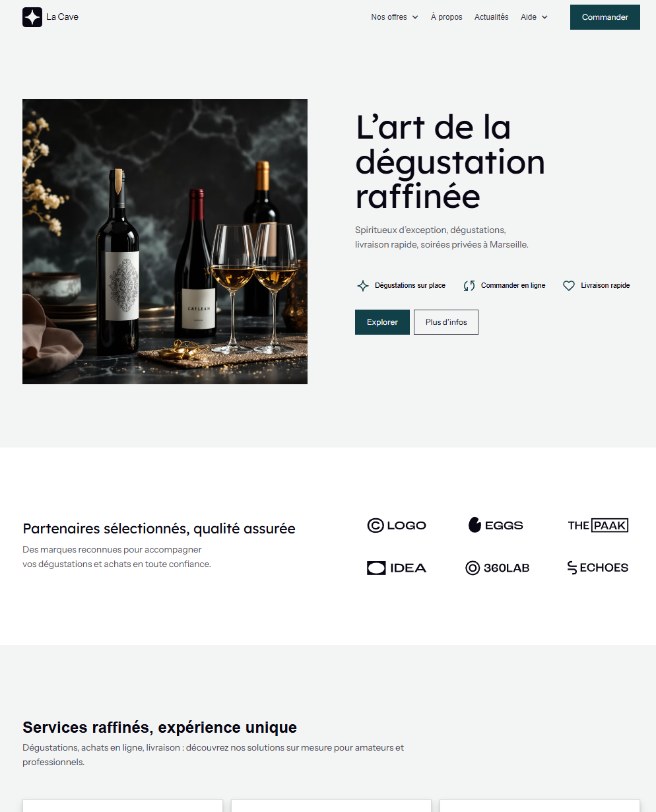Click the sparkle icon beside Dégustations sur place
656x812 pixels.
click(x=363, y=286)
